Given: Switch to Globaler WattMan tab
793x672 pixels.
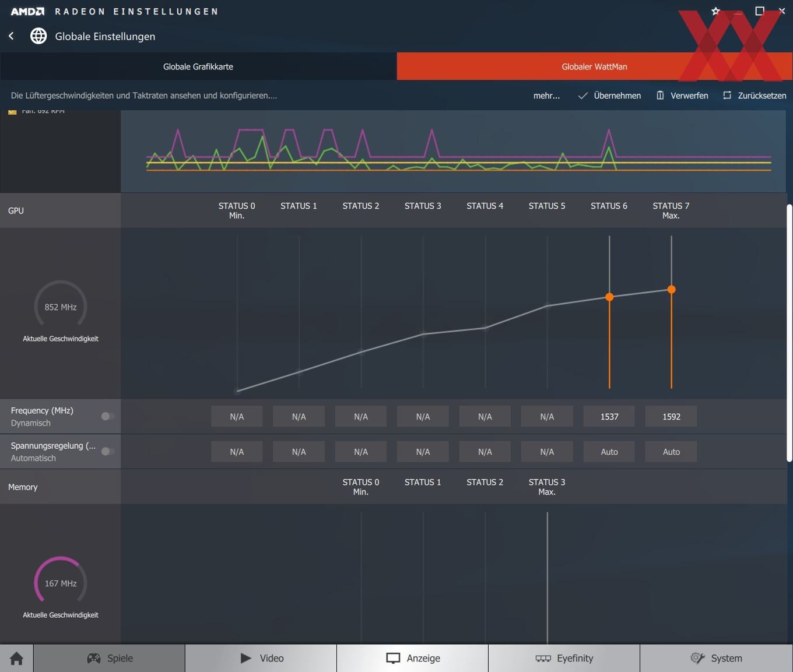Looking at the screenshot, I should [x=594, y=66].
